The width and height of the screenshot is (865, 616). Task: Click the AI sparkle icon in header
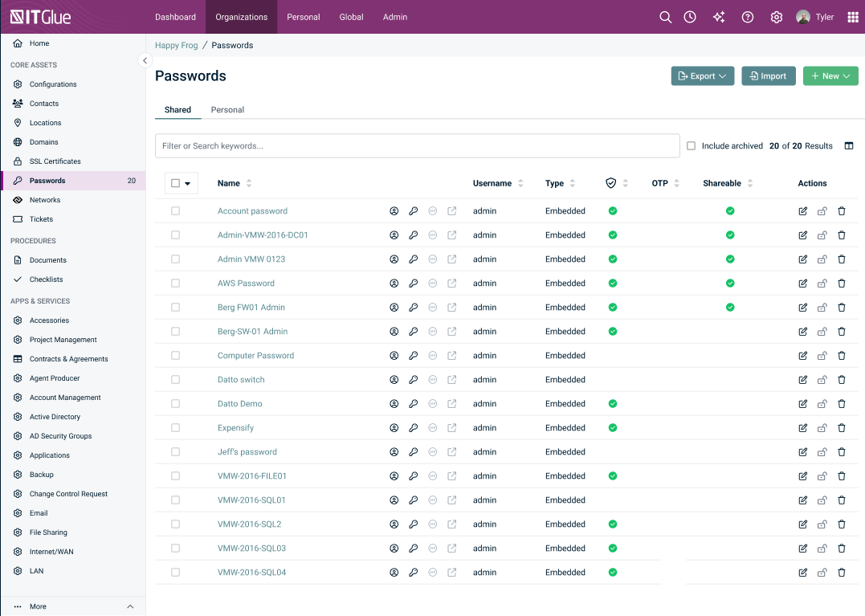pyautogui.click(x=718, y=17)
